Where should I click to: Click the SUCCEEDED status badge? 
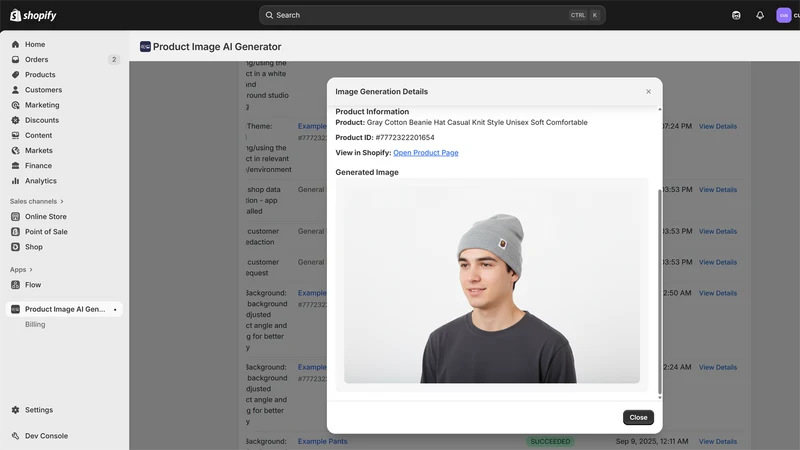pyautogui.click(x=550, y=441)
